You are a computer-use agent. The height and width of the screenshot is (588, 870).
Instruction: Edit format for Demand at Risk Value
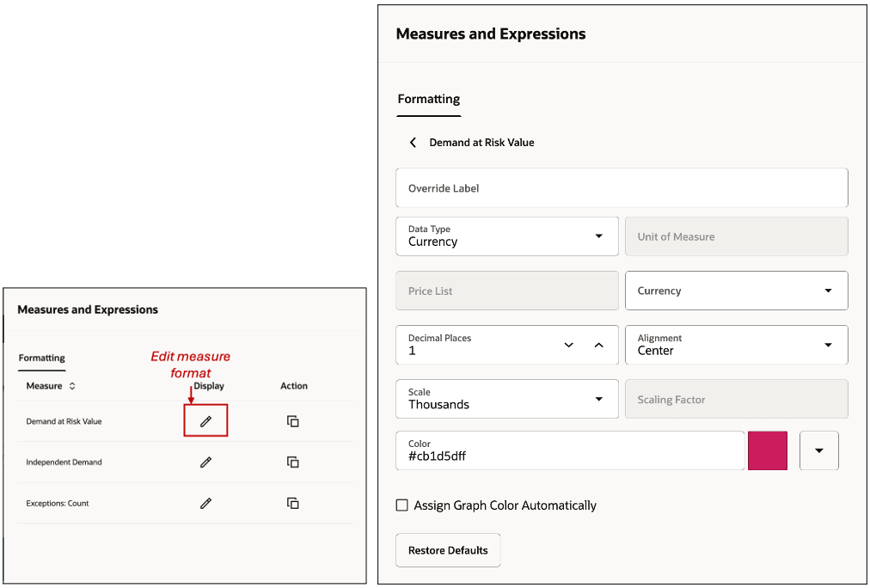[x=205, y=421]
